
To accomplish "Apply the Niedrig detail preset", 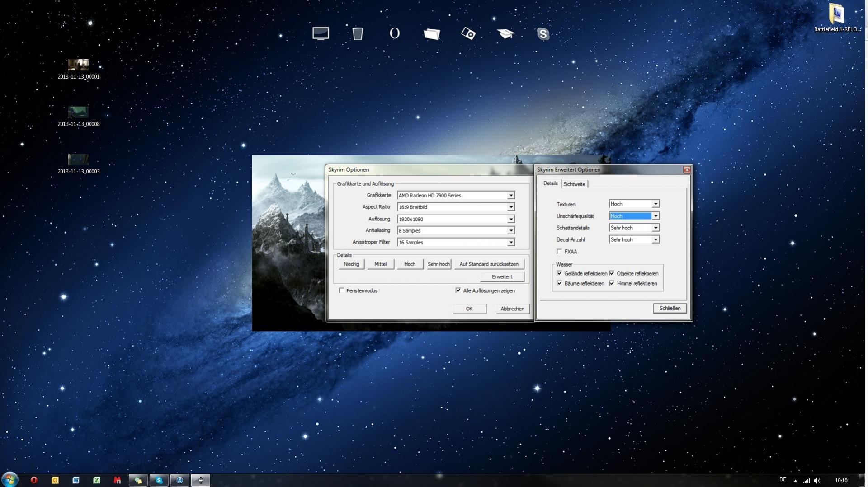I will pos(351,264).
